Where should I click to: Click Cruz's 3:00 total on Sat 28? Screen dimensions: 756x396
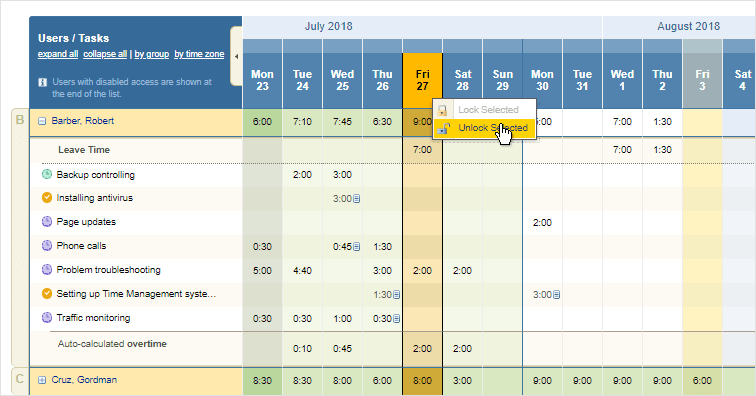pos(462,381)
